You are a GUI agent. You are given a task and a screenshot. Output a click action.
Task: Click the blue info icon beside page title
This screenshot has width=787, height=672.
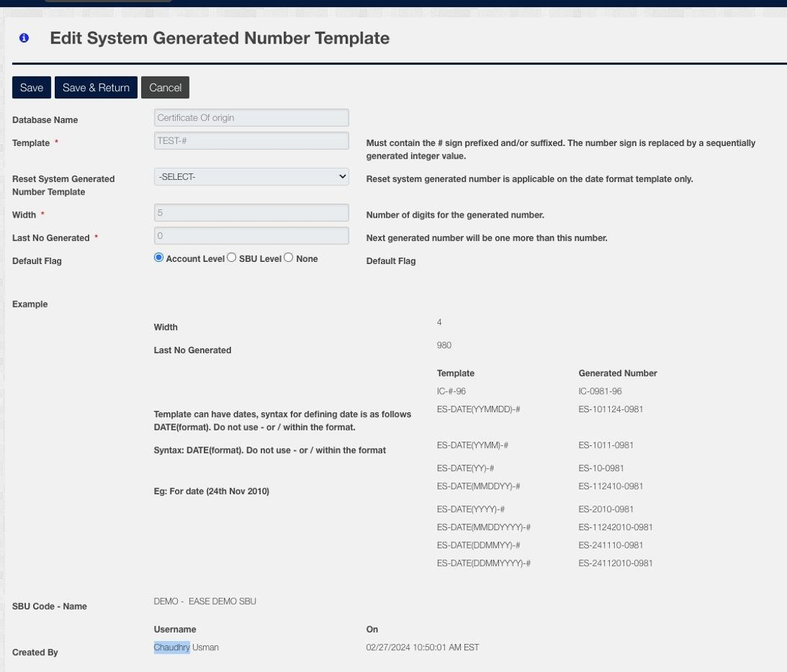tap(24, 38)
